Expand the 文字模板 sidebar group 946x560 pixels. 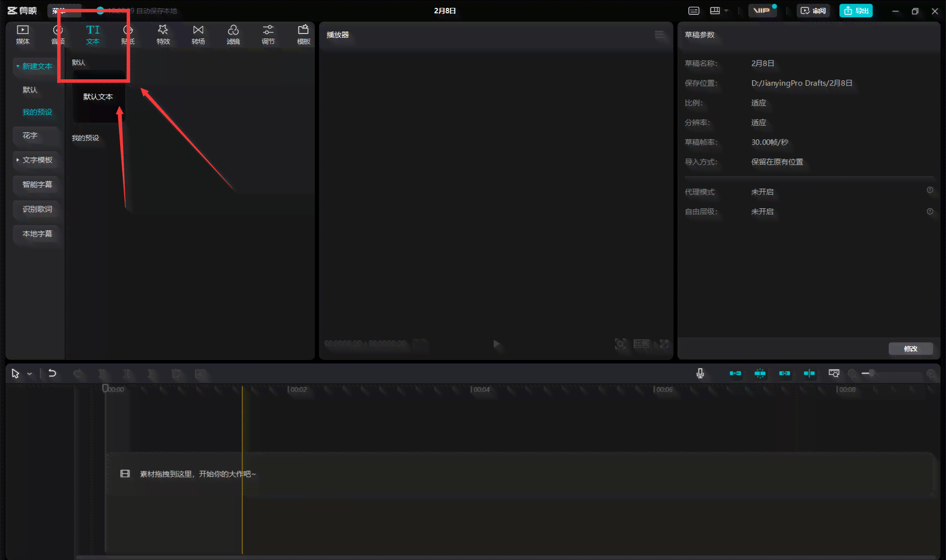click(x=35, y=160)
